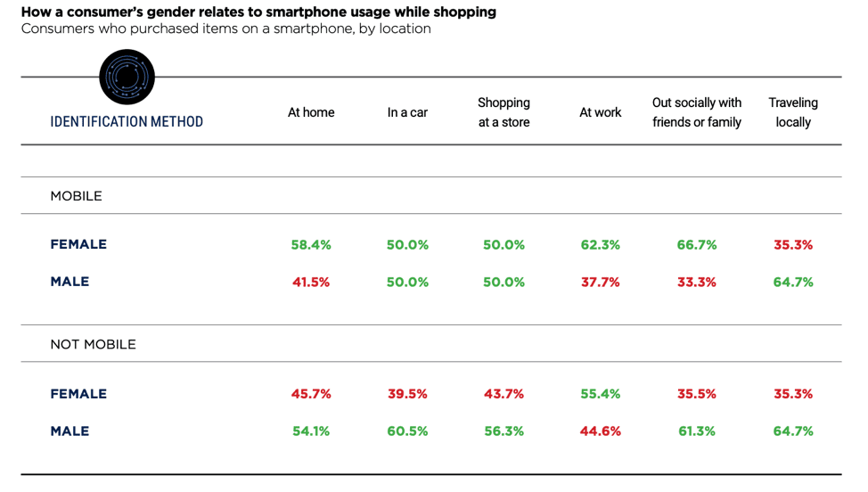868x492 pixels.
Task: Click the IDENTIFICATION METHOD header
Action: pos(127,122)
